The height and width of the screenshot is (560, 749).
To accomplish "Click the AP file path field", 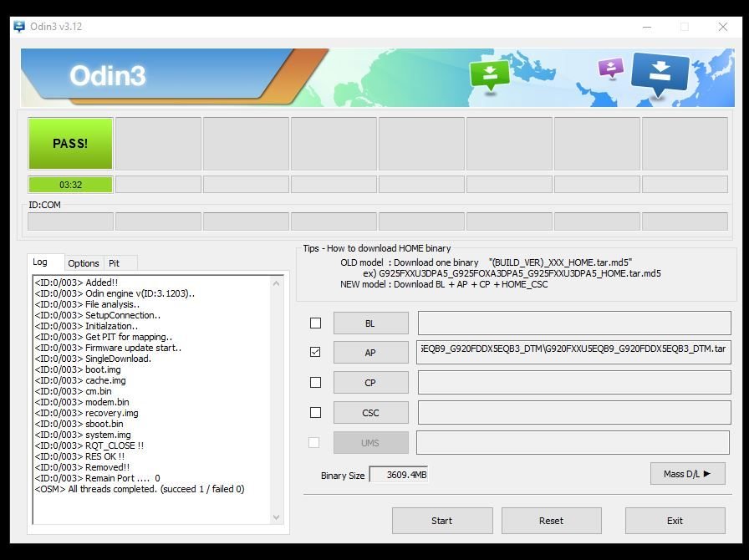I will click(573, 352).
